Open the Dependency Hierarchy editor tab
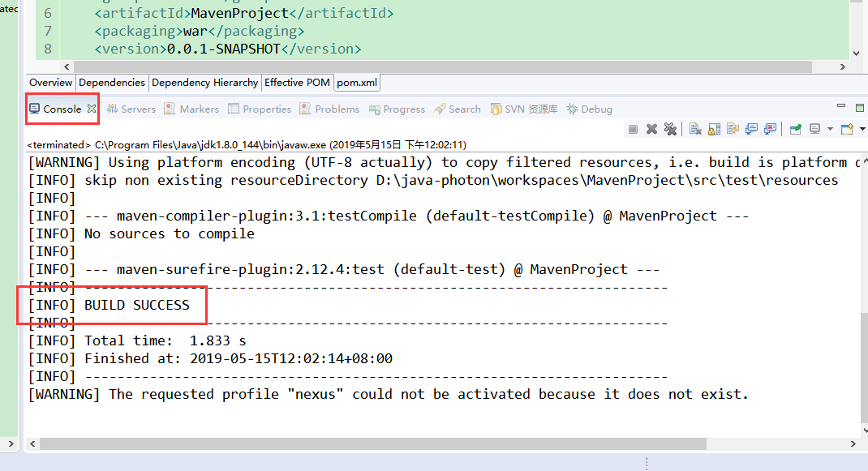The image size is (868, 471). point(204,83)
